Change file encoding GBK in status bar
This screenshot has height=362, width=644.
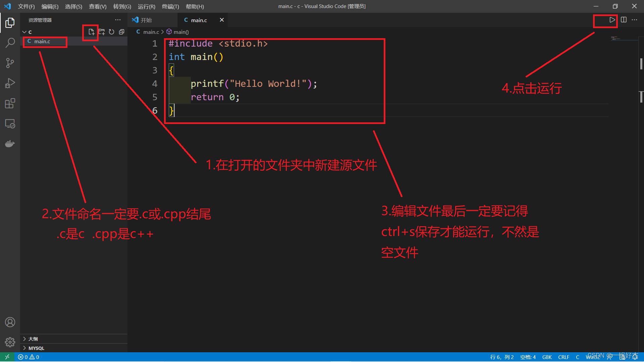547,357
